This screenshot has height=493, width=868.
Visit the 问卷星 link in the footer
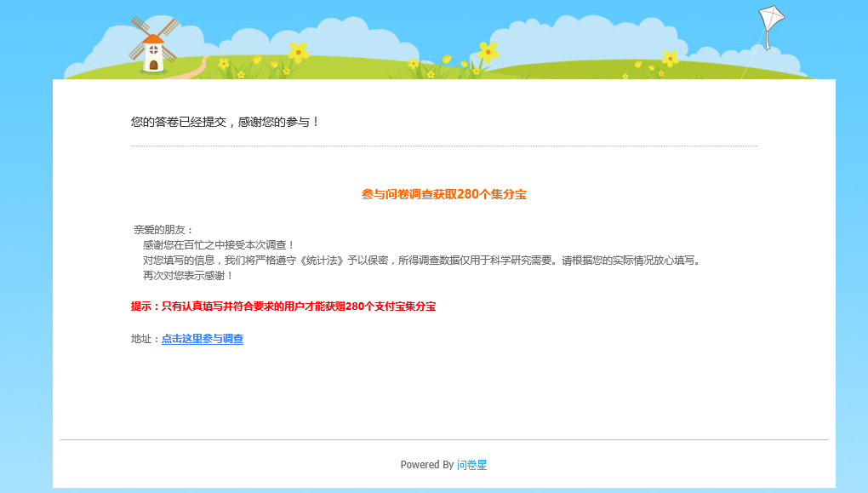471,465
